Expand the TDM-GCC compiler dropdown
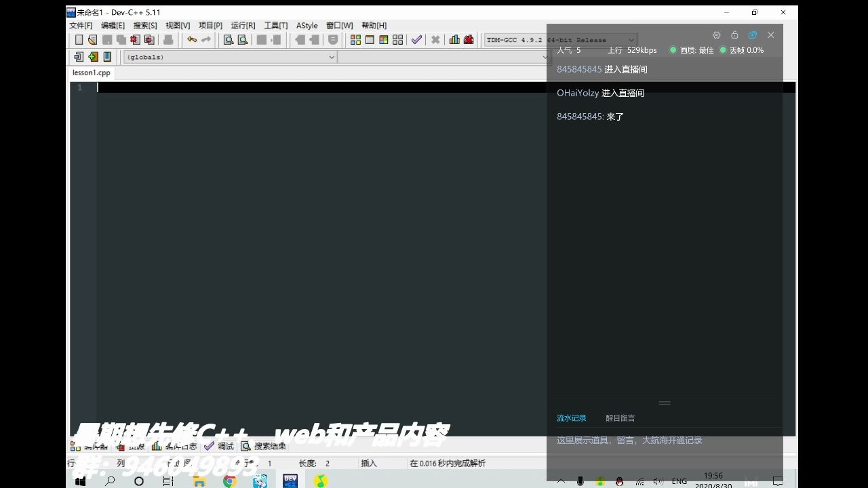The width and height of the screenshot is (868, 488). pos(631,40)
